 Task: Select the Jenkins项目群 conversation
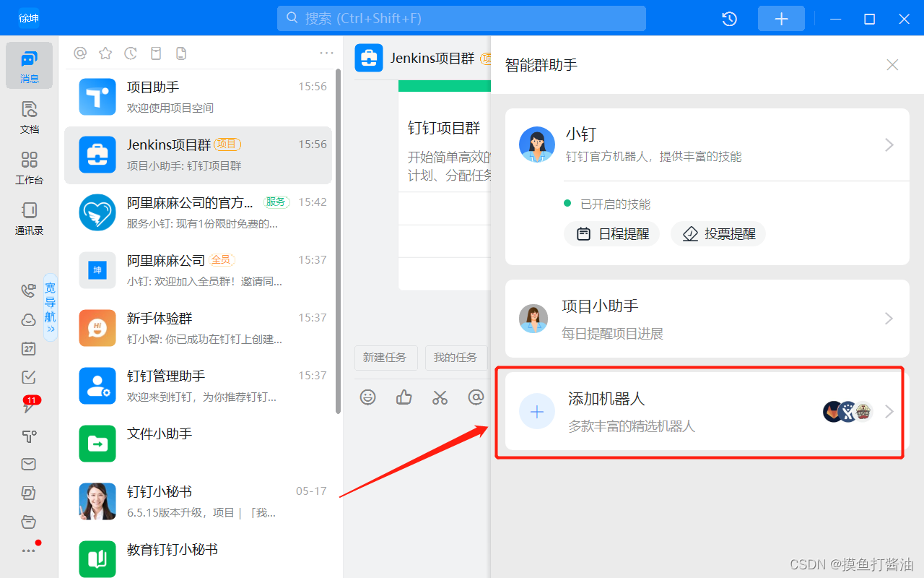(x=198, y=155)
